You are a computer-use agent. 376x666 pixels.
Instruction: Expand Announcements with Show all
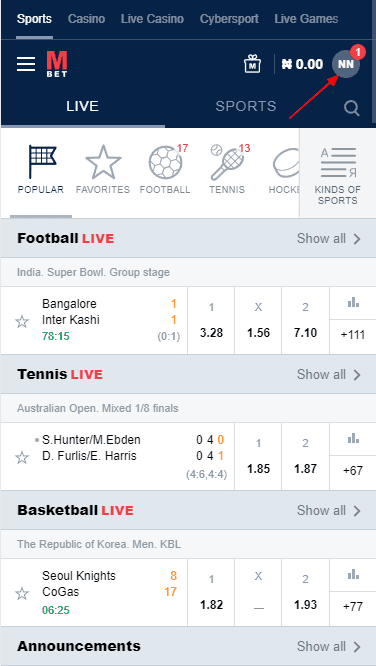click(329, 646)
